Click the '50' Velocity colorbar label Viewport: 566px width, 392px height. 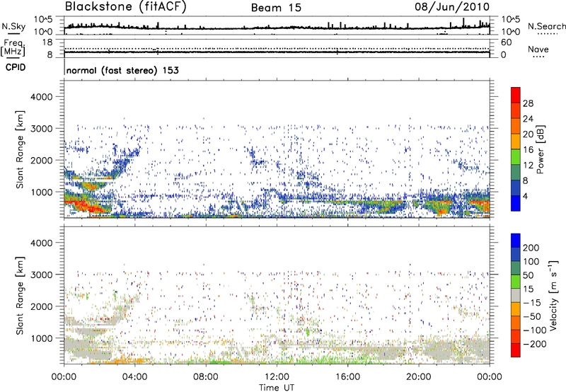point(528,275)
